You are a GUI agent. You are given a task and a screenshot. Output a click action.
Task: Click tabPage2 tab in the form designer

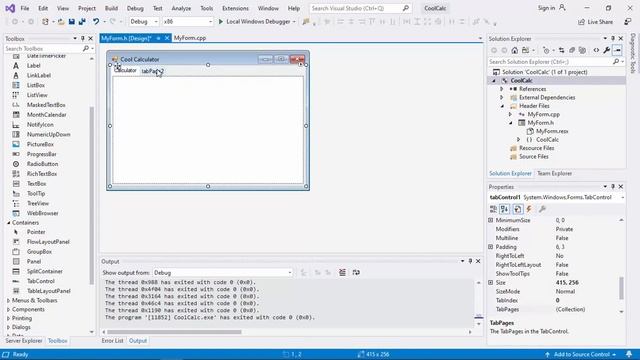[x=152, y=71]
